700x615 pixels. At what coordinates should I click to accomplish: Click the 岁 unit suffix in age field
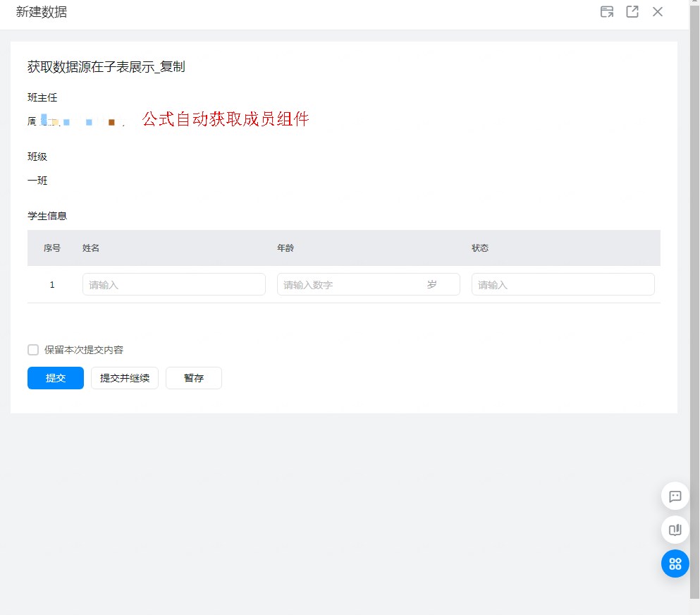431,284
